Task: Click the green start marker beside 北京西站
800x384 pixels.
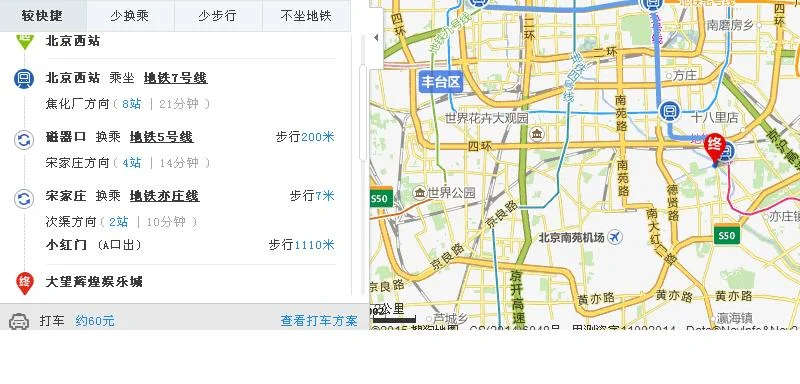Action: pos(24,41)
